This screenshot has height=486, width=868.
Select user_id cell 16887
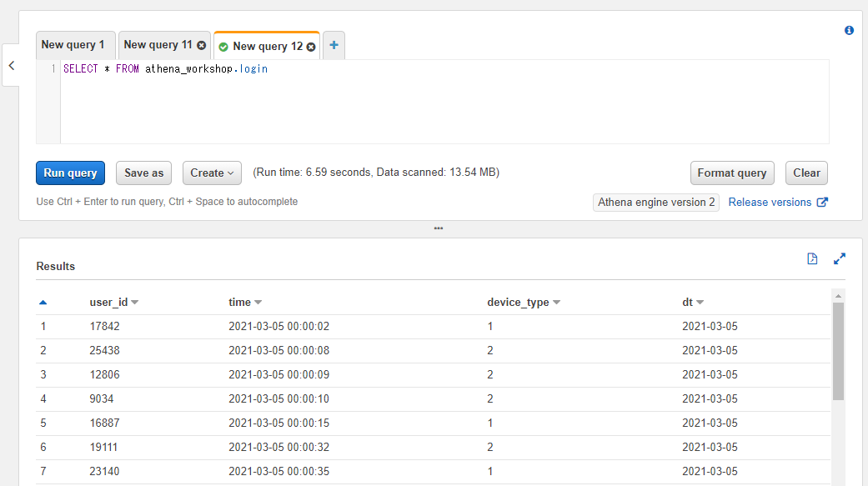point(104,423)
